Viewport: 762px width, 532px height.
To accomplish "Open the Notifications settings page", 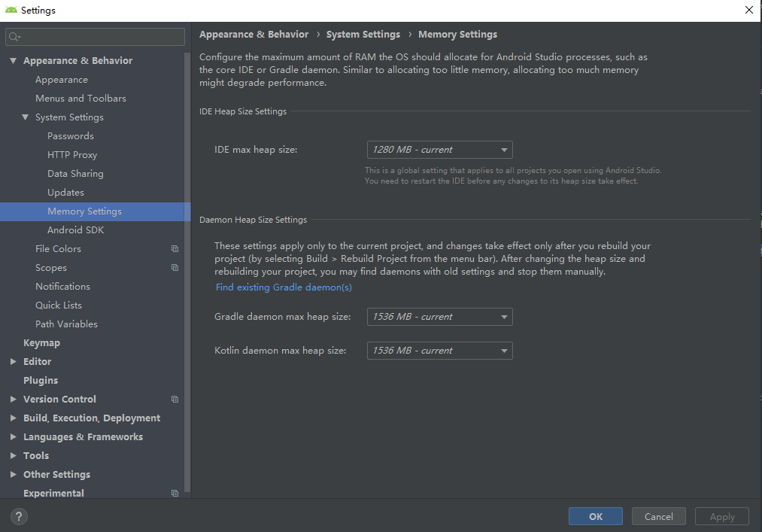I will coord(62,287).
